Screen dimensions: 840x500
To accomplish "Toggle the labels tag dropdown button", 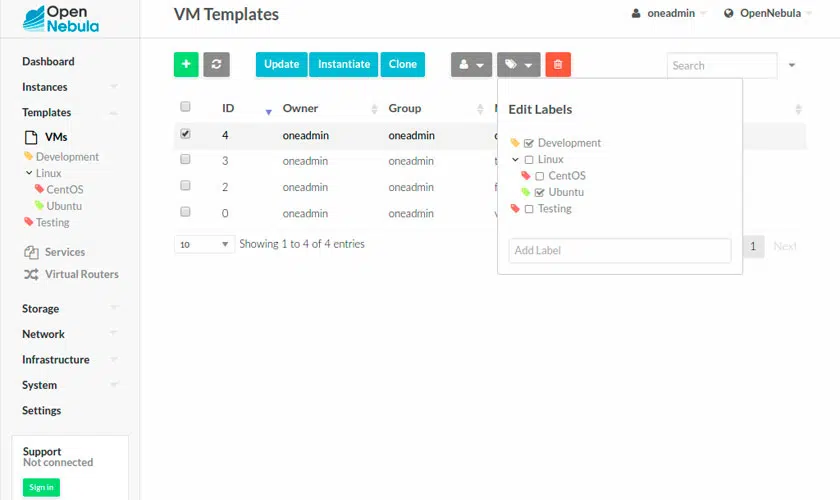I will tap(519, 64).
